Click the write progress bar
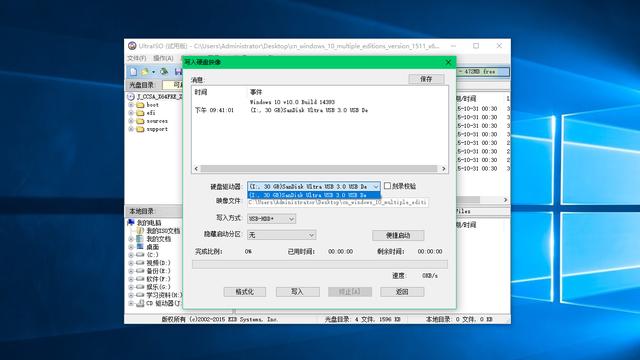 (320, 264)
